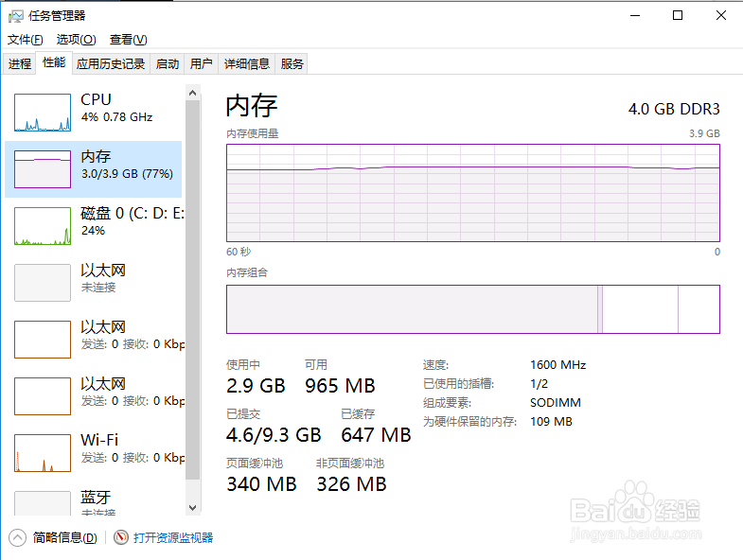Screen dimensions: 743x560
Task: Click the 内存组合 memory composition bar
Action: point(473,309)
